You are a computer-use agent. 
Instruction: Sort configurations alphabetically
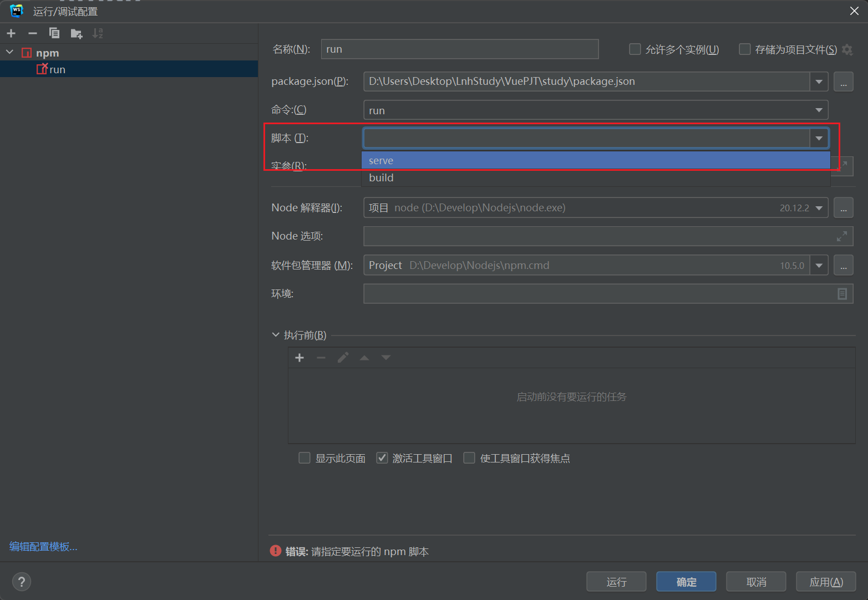click(x=98, y=33)
